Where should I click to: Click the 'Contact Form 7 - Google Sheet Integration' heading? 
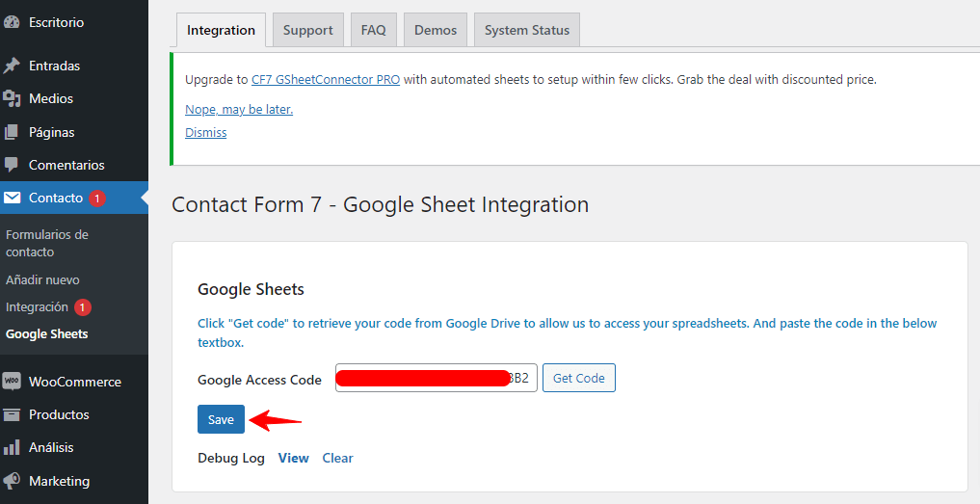(380, 204)
